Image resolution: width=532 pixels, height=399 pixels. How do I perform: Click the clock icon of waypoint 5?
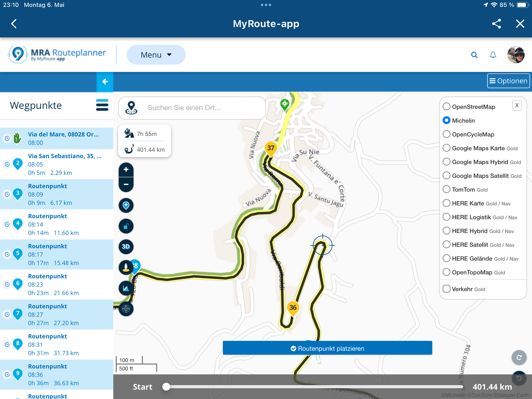(x=7, y=254)
